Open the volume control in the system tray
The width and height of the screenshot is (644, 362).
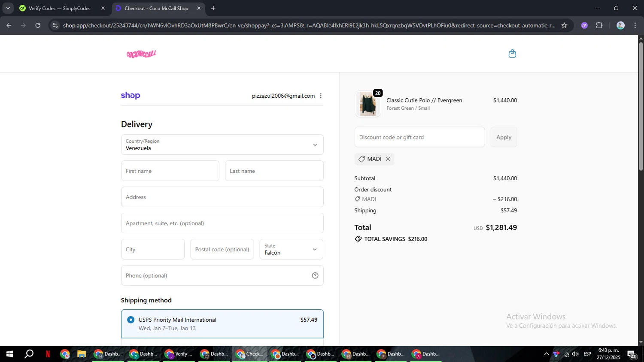[x=575, y=354]
